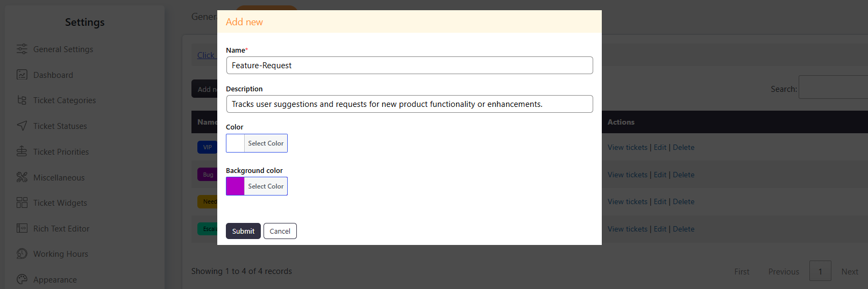Cancel the Add new dialog
The height and width of the screenshot is (289, 868).
pos(280,231)
